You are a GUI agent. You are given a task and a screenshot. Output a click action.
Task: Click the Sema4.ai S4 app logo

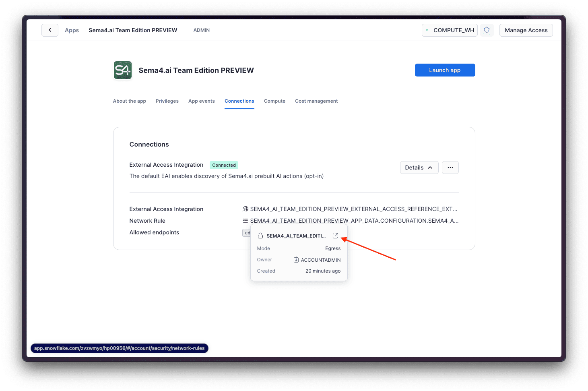(x=123, y=70)
